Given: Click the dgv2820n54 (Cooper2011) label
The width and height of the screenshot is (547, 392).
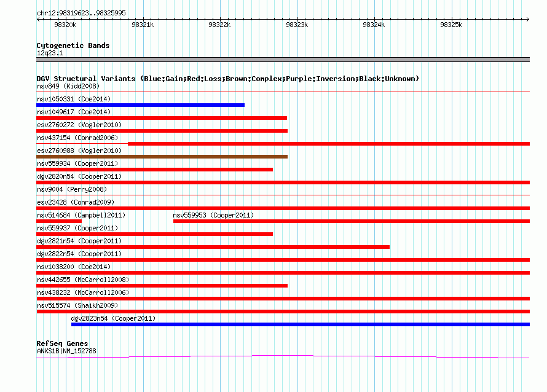Looking at the screenshot, I should pos(79,176).
